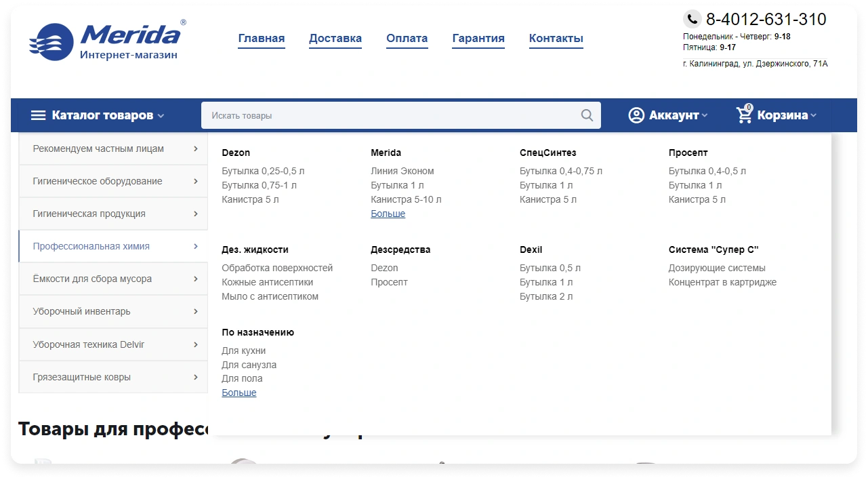Select Гигиеническое оборудование category
Image resolution: width=868 pixels, height=480 pixels.
click(113, 181)
